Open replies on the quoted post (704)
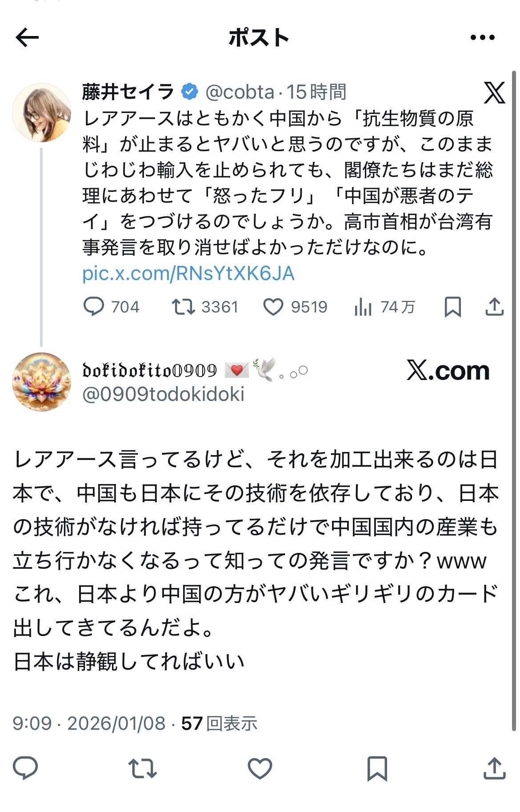Image resolution: width=520 pixels, height=812 pixels. [94, 307]
